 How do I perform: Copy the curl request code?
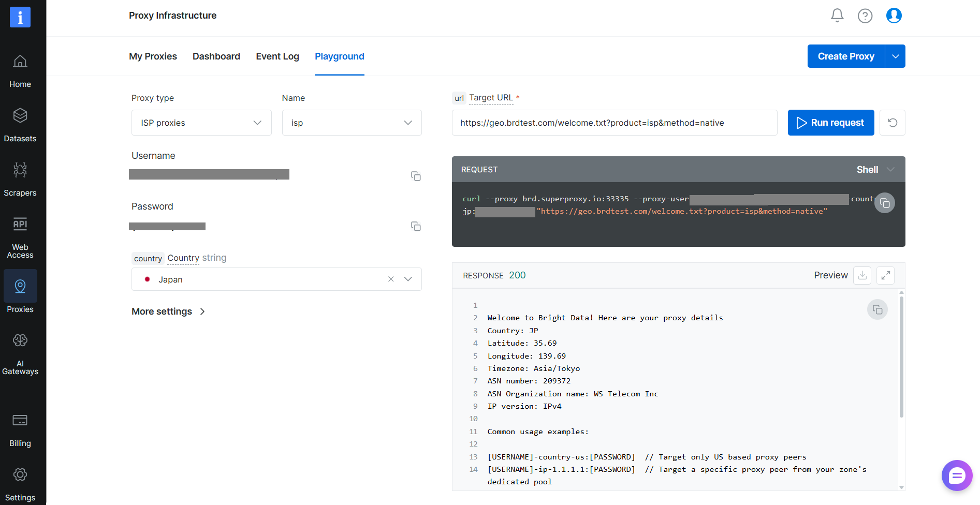[x=885, y=203]
